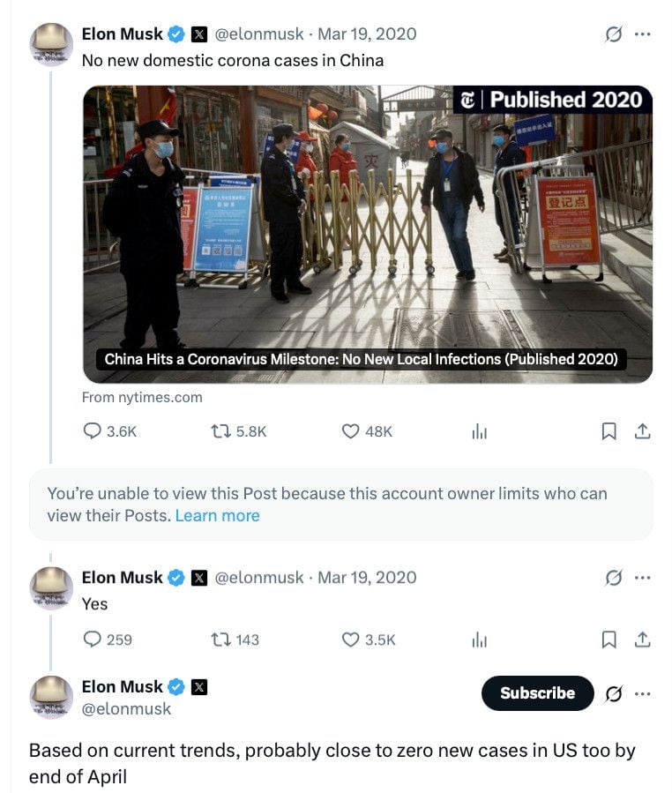Open more options on first post
Screen dimensions: 672x793
click(643, 34)
